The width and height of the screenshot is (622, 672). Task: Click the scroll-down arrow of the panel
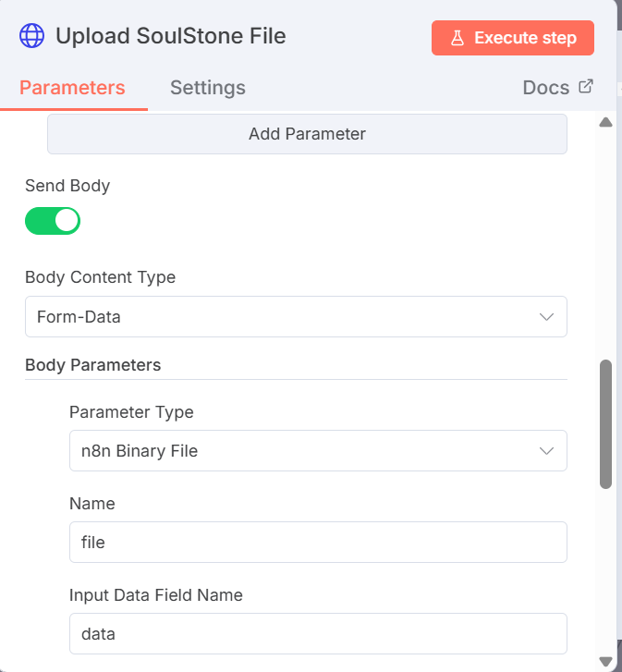606,660
